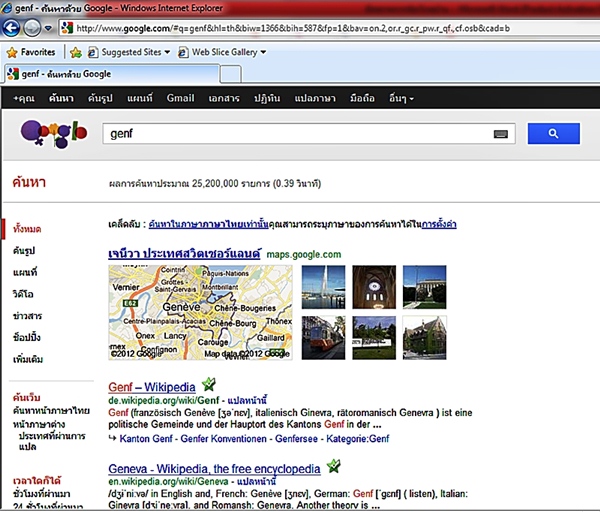600x512 pixels.
Task: Click แปลภาษา in the Google bar
Action: click(x=315, y=98)
